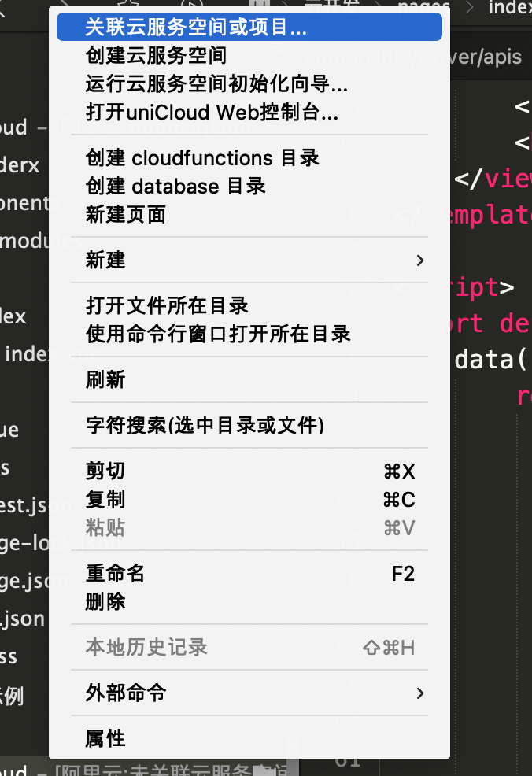Run 运行云服务空间初始化向导... option
This screenshot has height=776, width=532.
point(249,83)
